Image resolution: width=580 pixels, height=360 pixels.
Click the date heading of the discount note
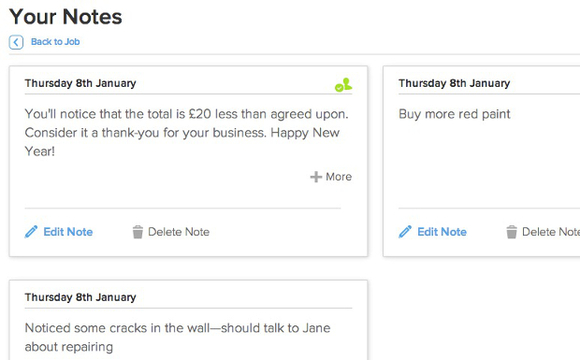point(80,83)
